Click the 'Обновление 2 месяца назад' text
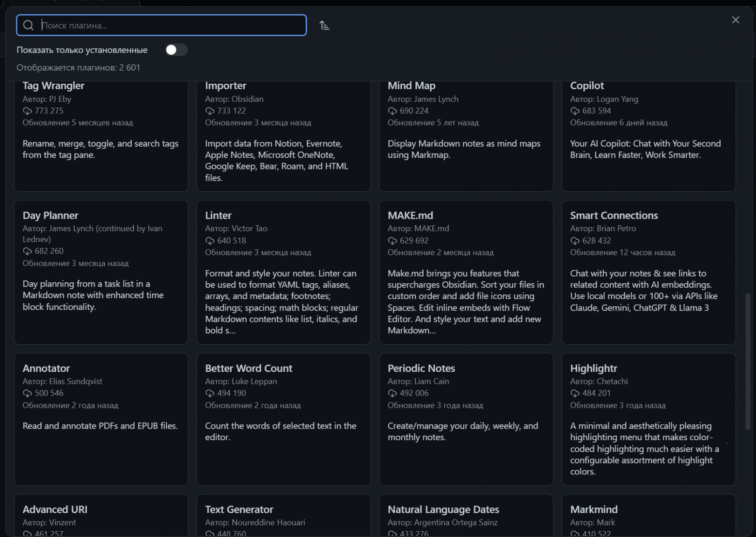Image resolution: width=756 pixels, height=537 pixels. coord(441,253)
